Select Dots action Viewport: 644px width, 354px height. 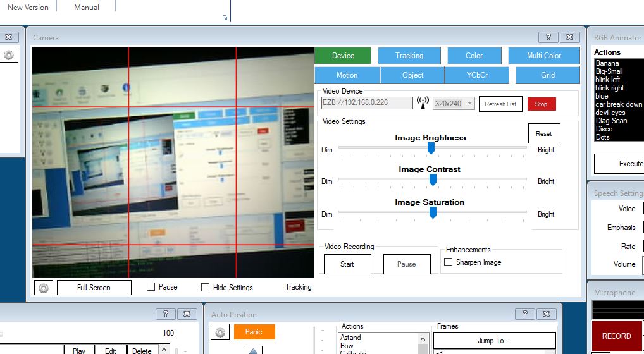tap(602, 137)
